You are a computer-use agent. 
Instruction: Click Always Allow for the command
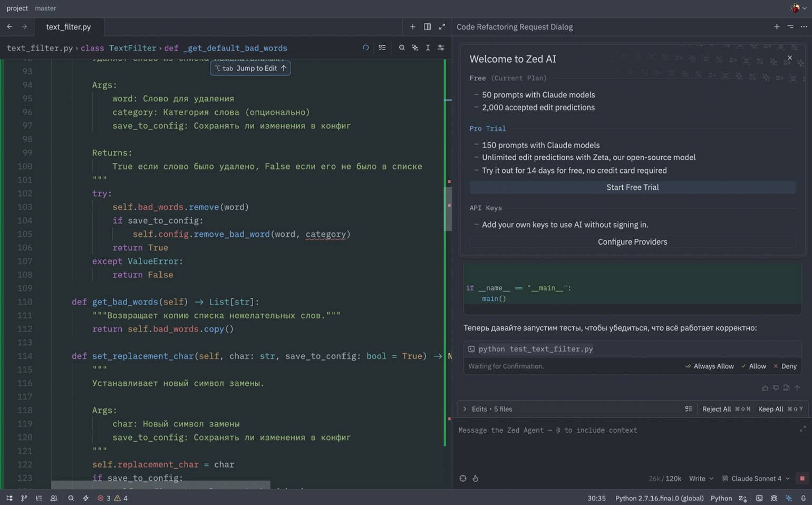pyautogui.click(x=709, y=366)
